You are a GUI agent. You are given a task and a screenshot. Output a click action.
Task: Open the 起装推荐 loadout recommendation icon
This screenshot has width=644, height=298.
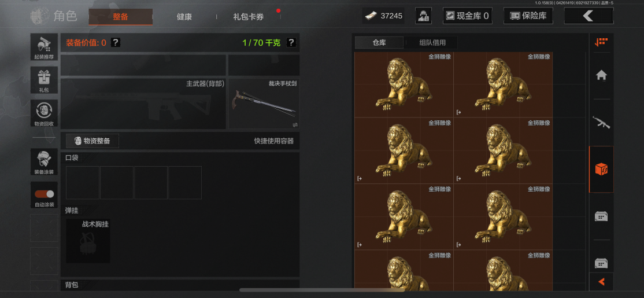[x=44, y=47]
